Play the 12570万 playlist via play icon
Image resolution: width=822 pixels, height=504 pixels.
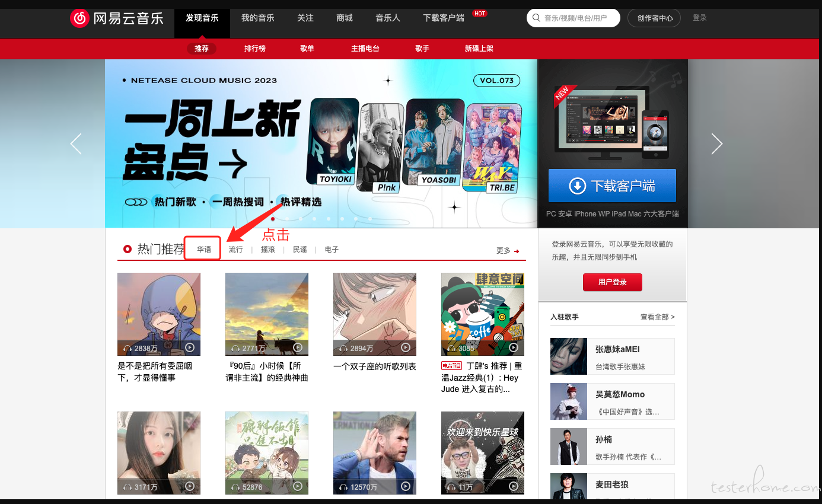pyautogui.click(x=406, y=486)
